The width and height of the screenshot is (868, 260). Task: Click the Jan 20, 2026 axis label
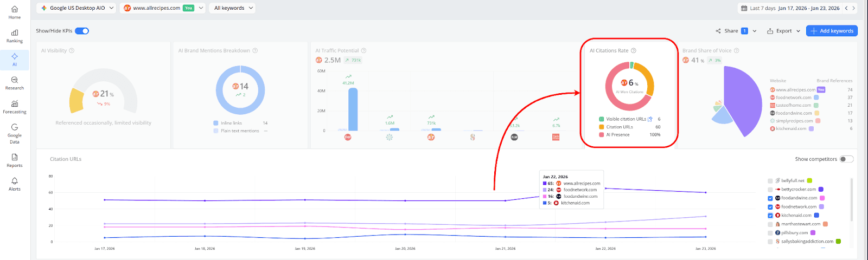point(405,249)
